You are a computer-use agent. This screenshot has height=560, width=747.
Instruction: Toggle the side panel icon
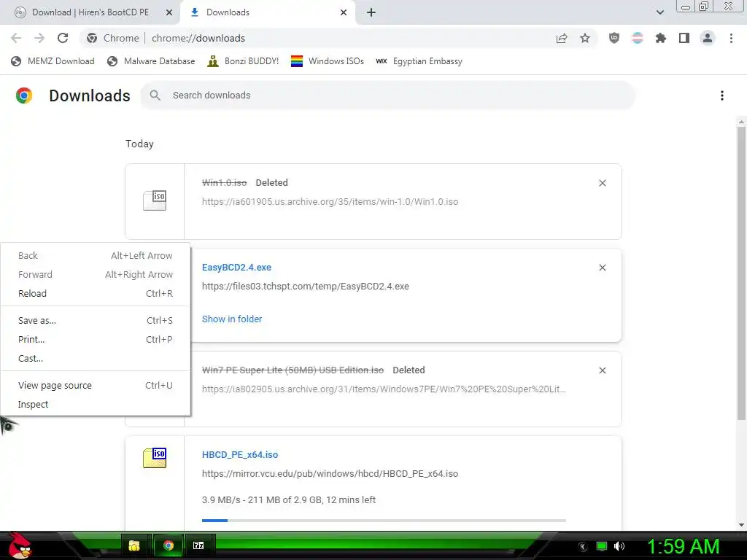tap(684, 38)
